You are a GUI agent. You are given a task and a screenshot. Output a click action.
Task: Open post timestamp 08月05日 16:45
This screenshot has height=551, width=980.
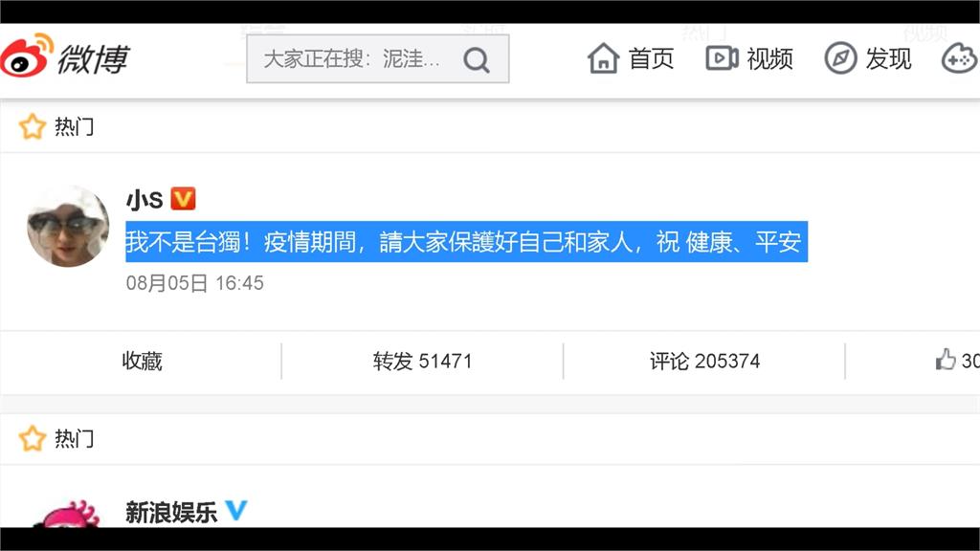click(194, 283)
